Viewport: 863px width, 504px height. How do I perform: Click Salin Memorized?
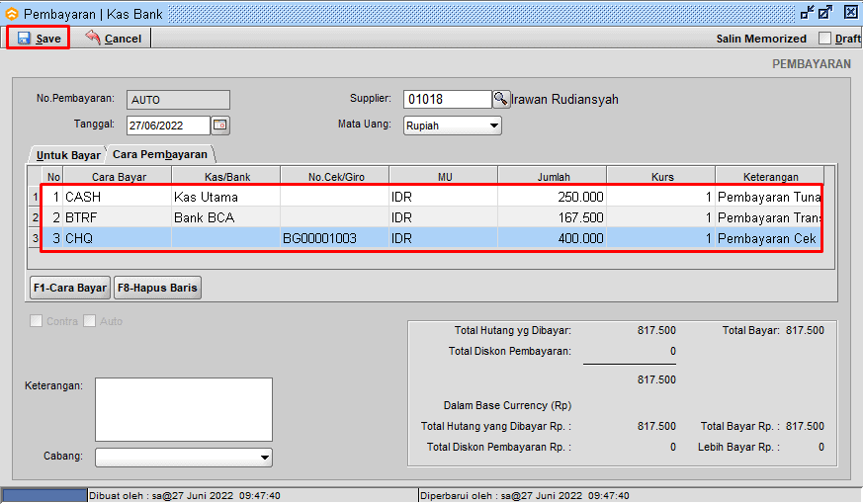tap(761, 39)
